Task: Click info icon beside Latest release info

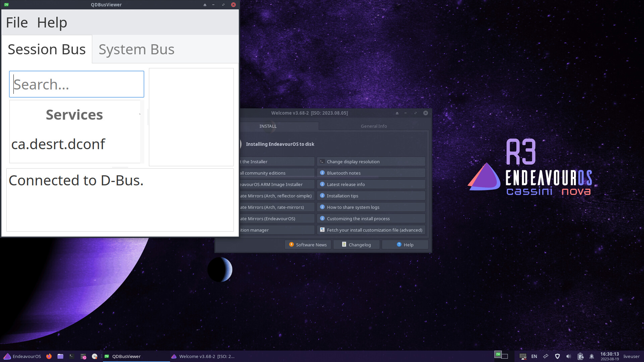Action: [322, 184]
